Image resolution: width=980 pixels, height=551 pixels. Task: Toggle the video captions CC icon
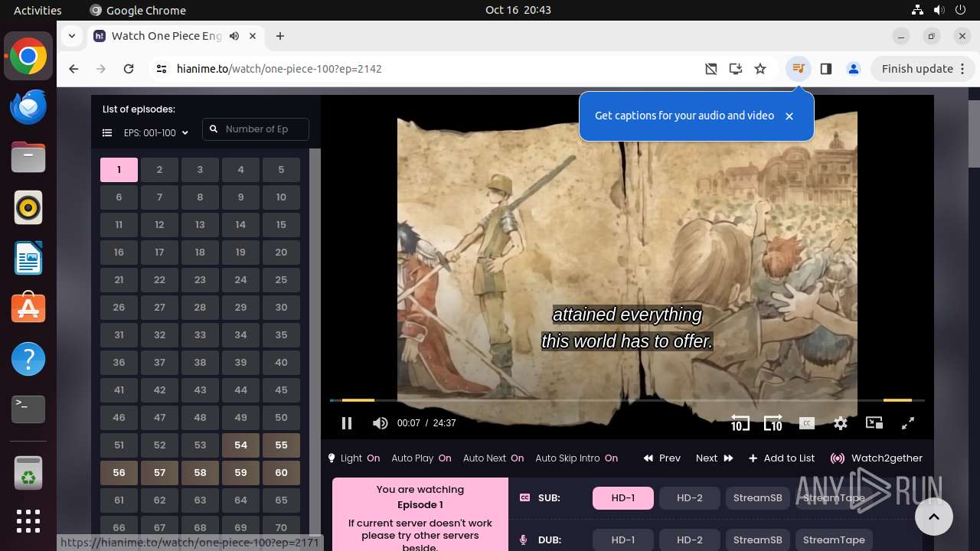tap(806, 423)
